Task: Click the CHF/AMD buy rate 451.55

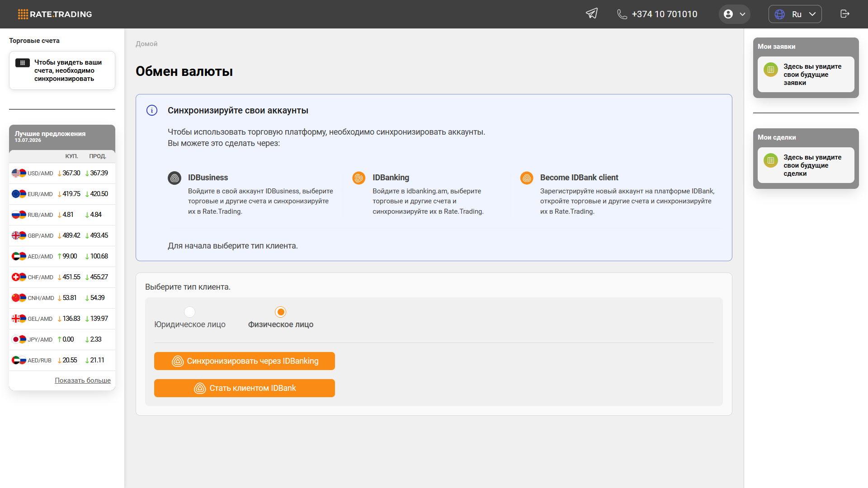Action: (71, 277)
